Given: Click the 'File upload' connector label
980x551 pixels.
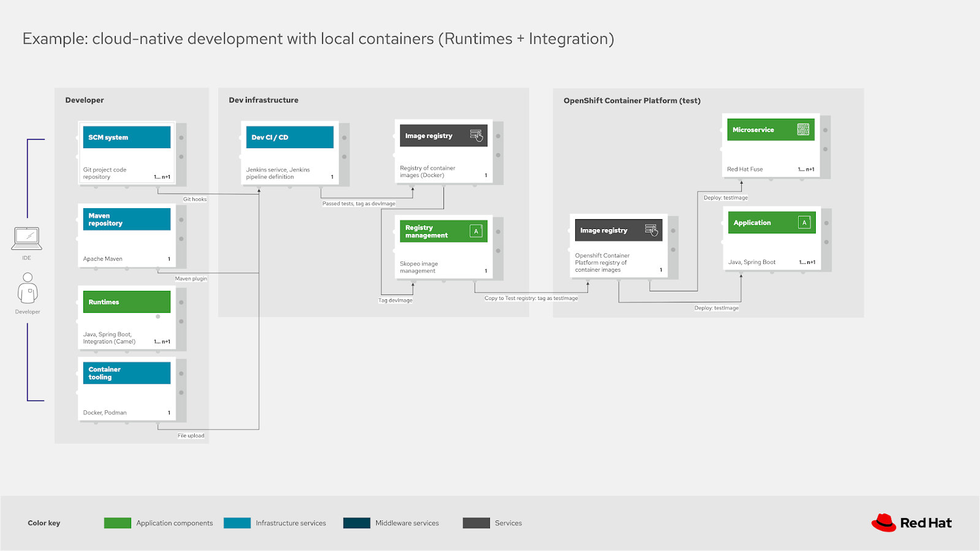Looking at the screenshot, I should (x=191, y=436).
